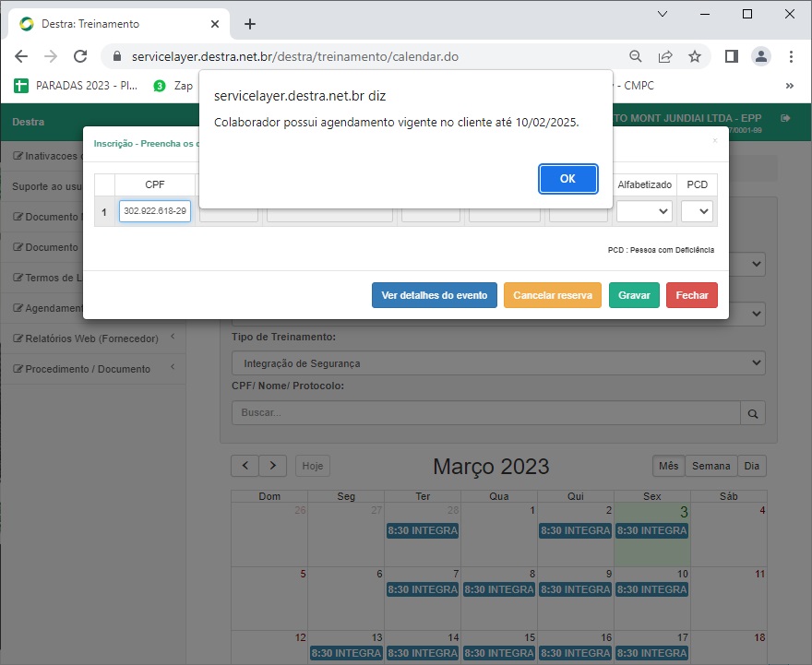Screen dimensions: 812x665
Task: Open the browser zoom magnifier icon
Action: (636, 56)
